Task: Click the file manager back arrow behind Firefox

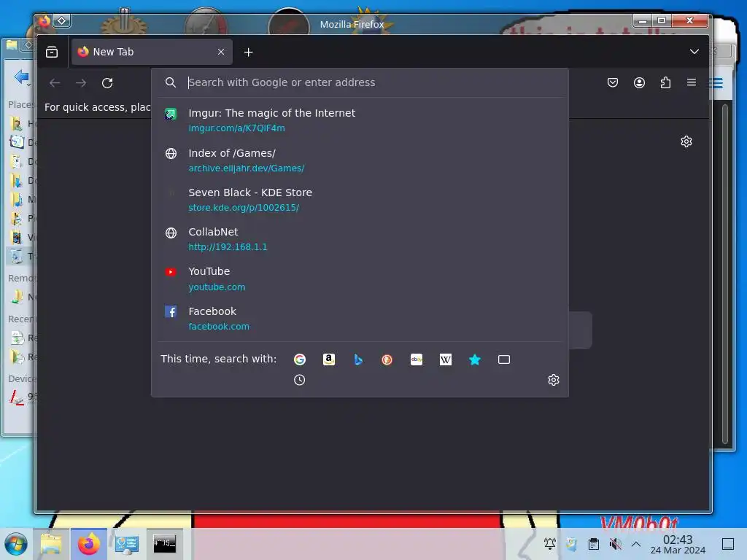Action: coord(21,76)
